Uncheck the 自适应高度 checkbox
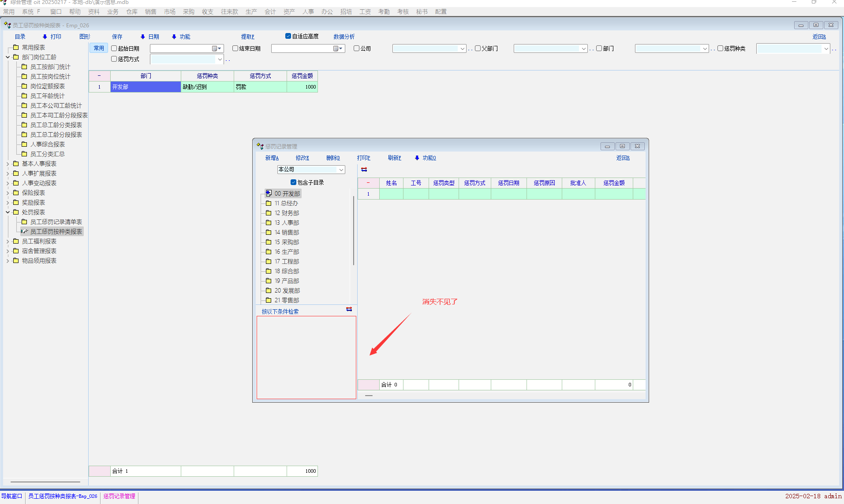This screenshot has height=504, width=844. [288, 36]
